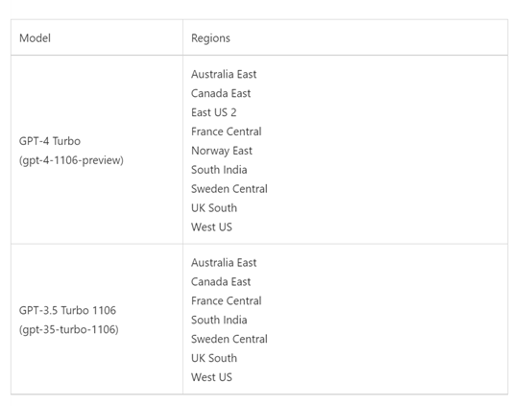Viewport: 532px width, 406px height.
Task: Select Sweden Central under GPT-3.5 Turbo
Action: [229, 339]
